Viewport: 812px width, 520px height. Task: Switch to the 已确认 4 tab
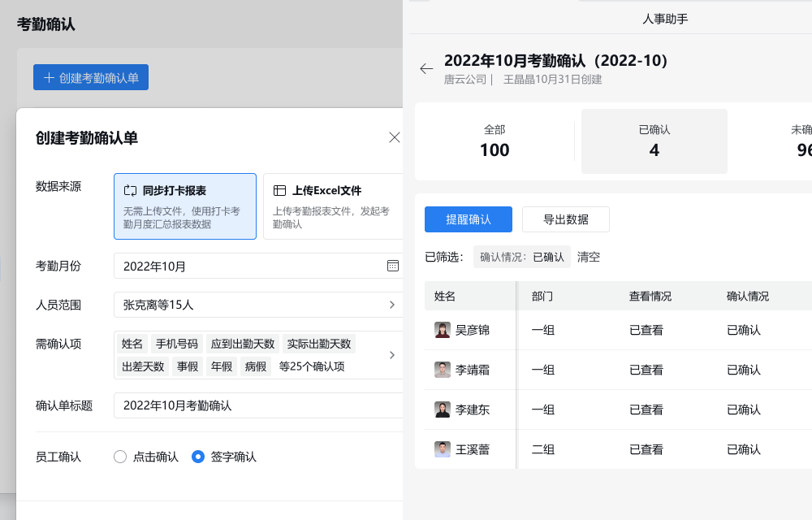coord(654,141)
